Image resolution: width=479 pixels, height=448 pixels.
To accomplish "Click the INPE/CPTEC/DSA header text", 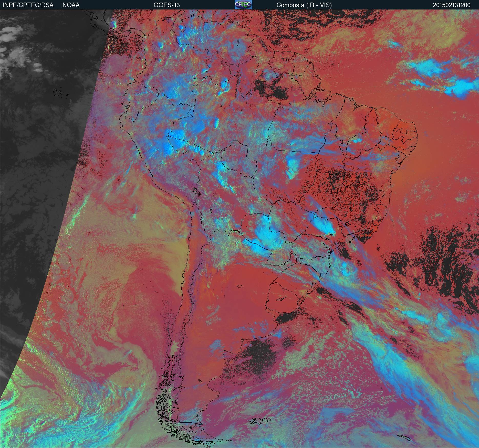I will [28, 5].
